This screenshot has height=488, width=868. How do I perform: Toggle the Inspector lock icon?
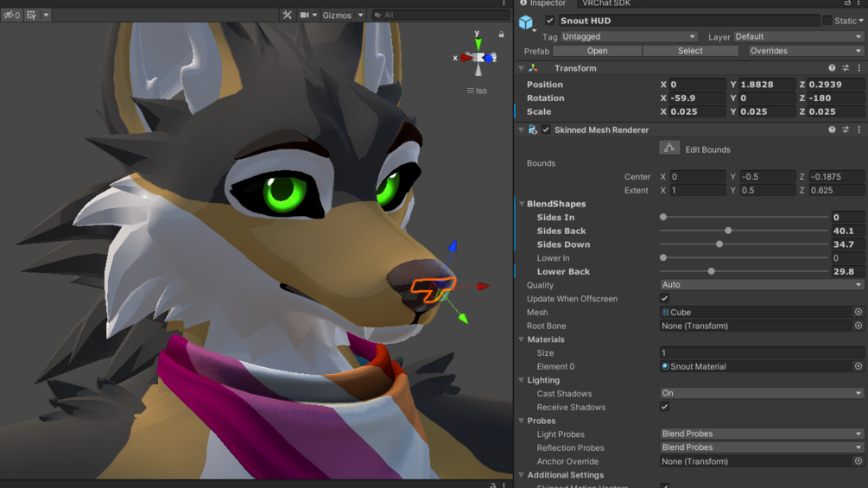[847, 3]
